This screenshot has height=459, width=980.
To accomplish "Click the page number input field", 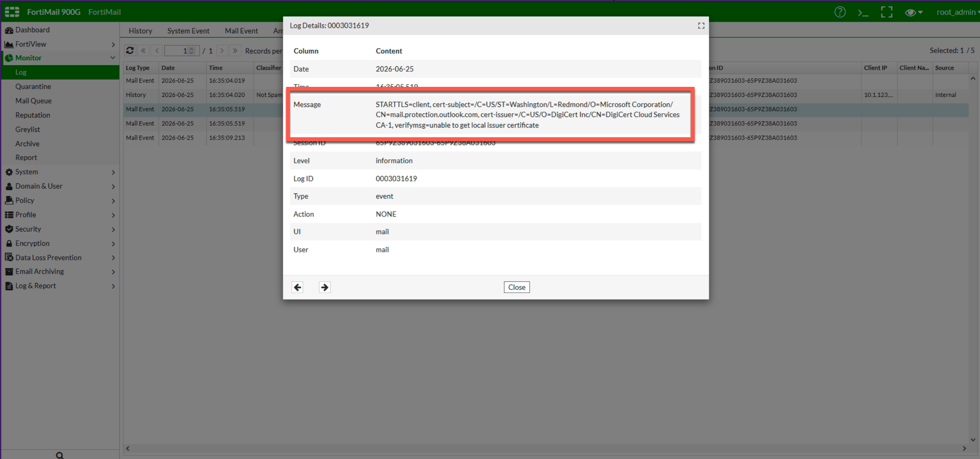I will coord(182,51).
